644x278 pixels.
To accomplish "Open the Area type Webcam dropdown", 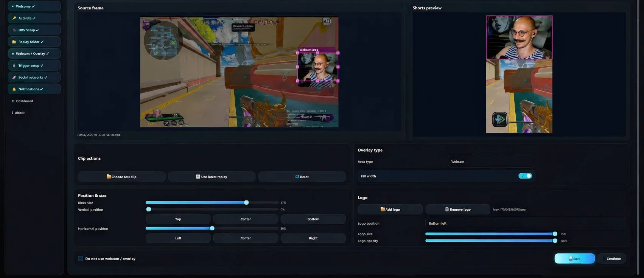I will [x=491, y=162].
